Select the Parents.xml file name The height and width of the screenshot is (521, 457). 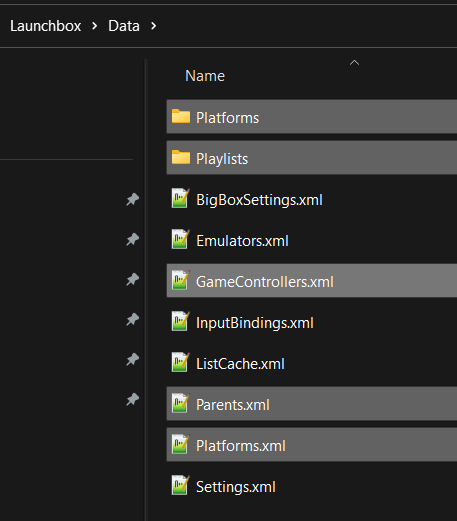tap(233, 405)
